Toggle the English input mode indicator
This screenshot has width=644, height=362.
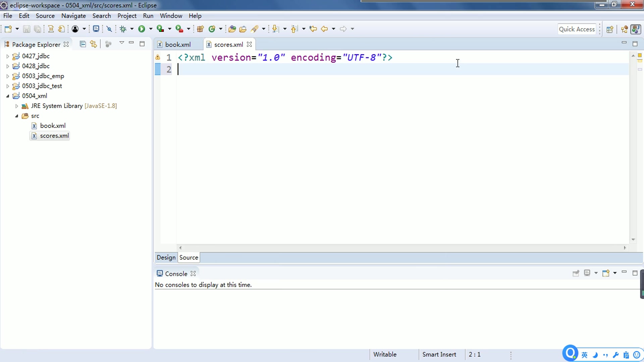(x=584, y=355)
